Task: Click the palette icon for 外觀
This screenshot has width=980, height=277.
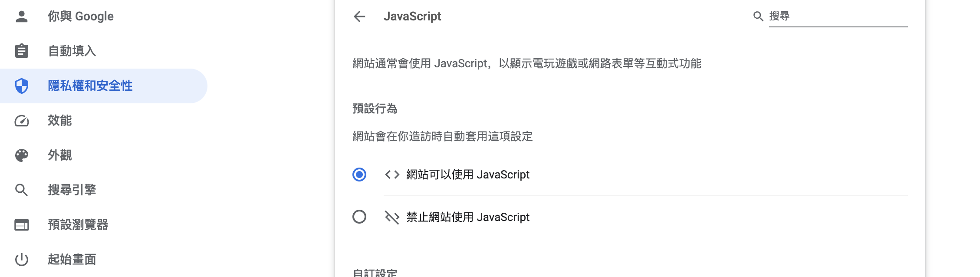Action: pyautogui.click(x=21, y=155)
